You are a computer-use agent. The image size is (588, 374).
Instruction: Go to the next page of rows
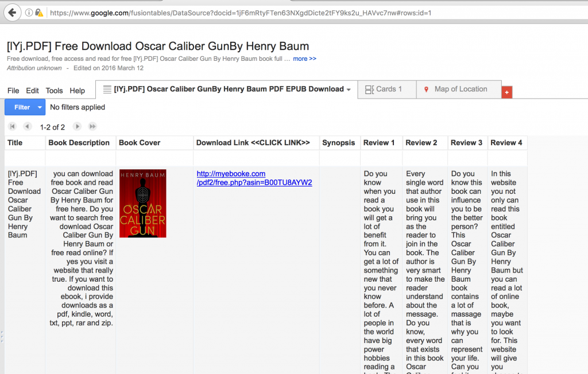(x=77, y=126)
